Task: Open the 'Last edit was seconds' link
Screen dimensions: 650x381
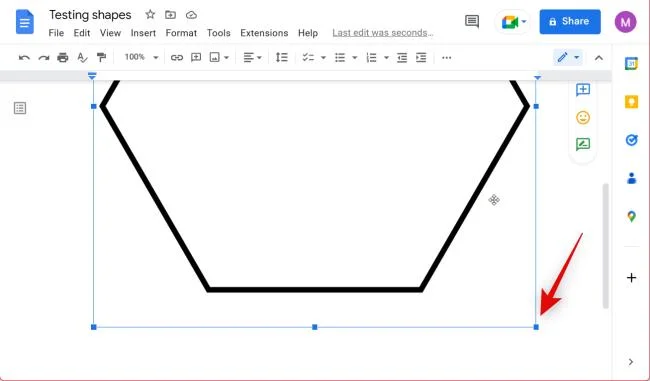Action: 383,33
